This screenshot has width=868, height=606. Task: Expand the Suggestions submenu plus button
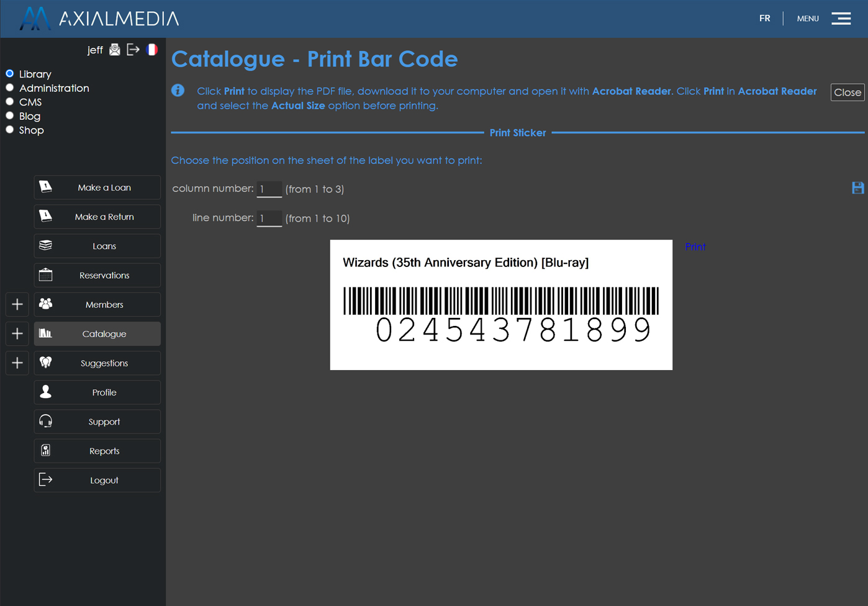pos(17,363)
